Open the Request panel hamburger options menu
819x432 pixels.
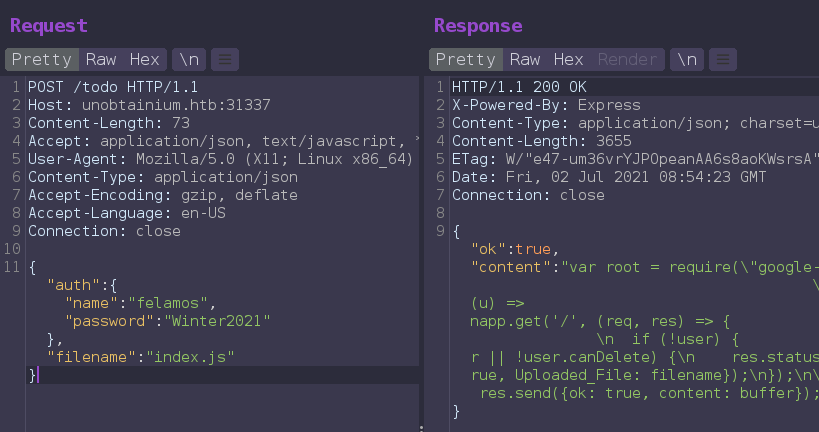point(226,59)
